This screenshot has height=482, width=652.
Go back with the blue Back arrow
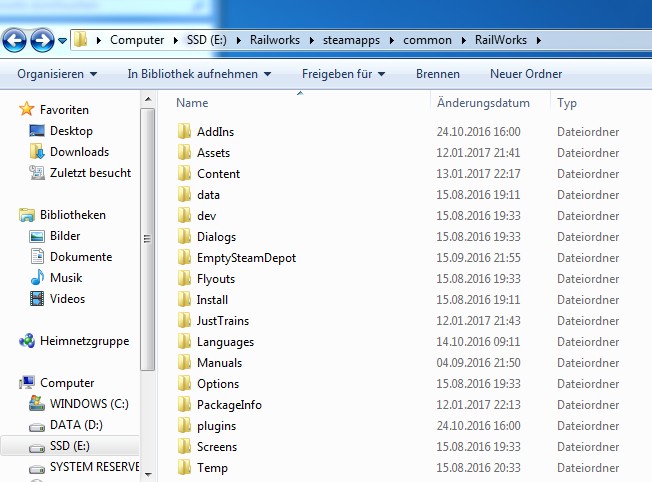14,40
